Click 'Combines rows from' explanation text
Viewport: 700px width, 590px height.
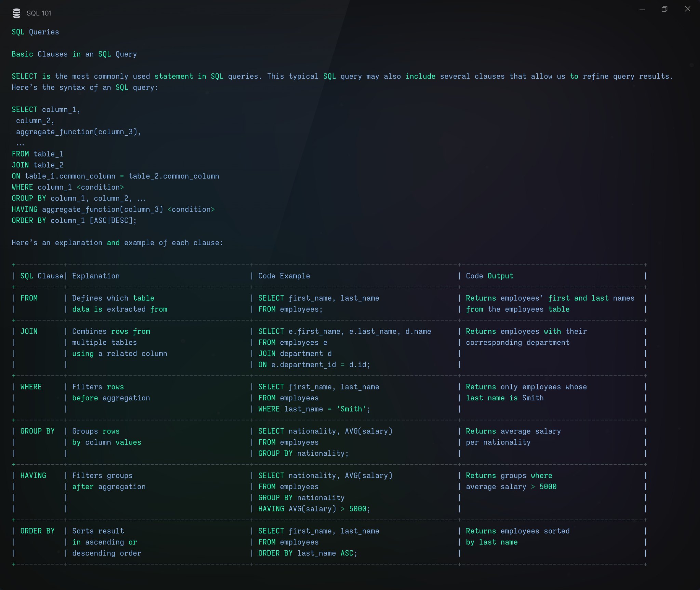(111, 331)
